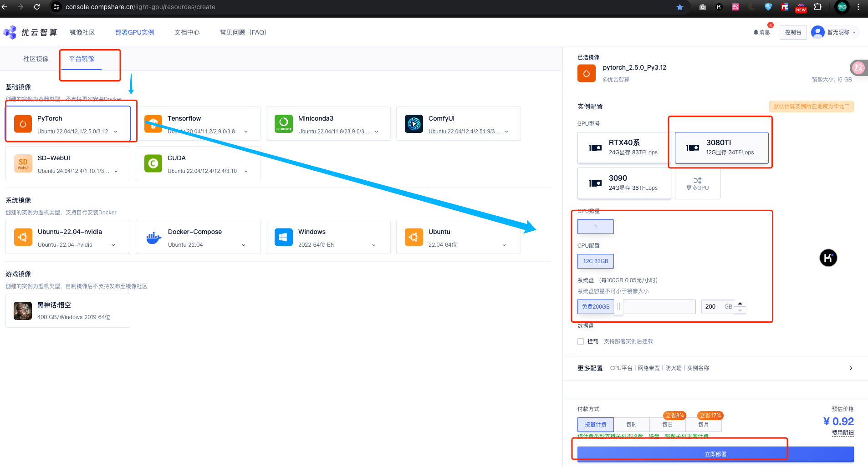This screenshot has width=868, height=467.
Task: Click the selected pytorch_2.5.0 image icon
Action: [x=587, y=73]
